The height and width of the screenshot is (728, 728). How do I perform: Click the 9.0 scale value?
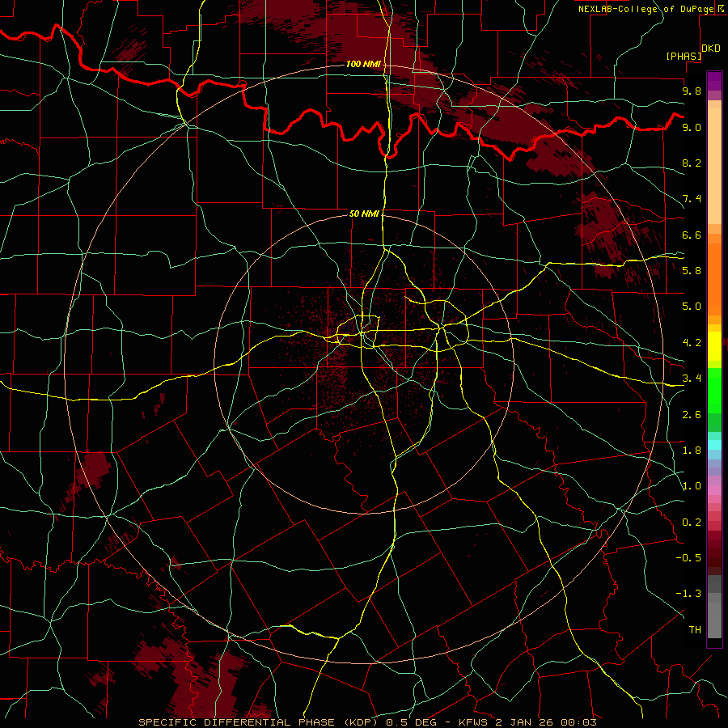click(x=692, y=127)
